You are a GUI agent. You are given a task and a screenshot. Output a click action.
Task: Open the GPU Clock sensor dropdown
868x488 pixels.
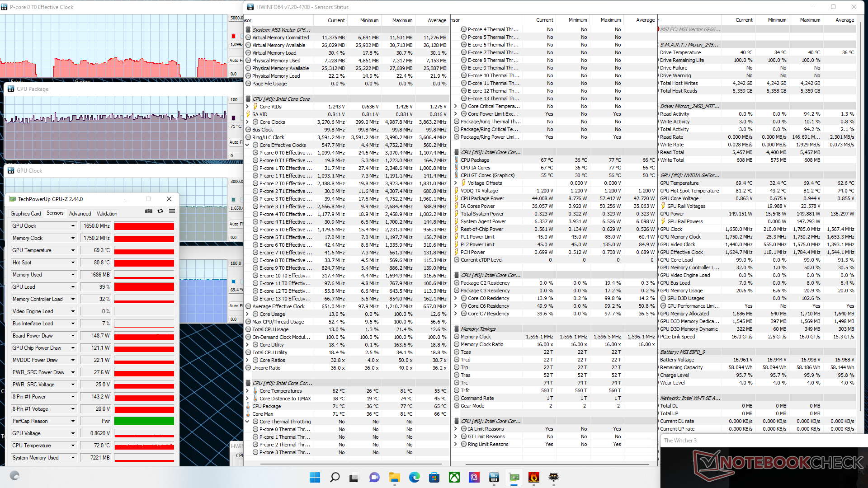click(x=73, y=226)
